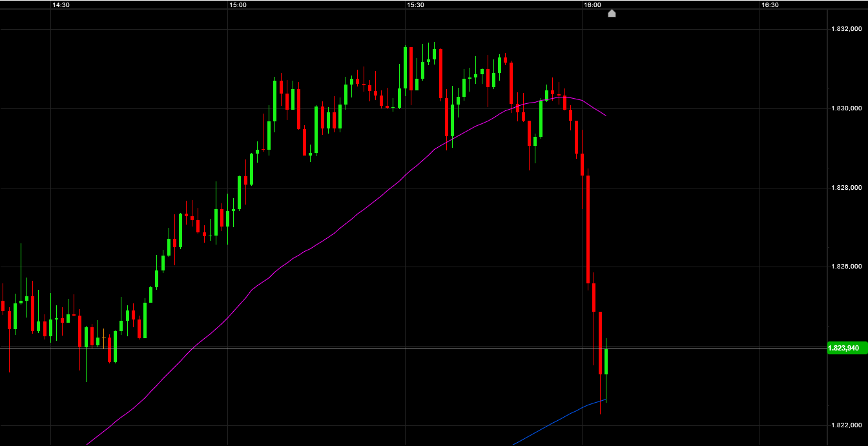Click the 1.828,000 price axis label

[847, 188]
